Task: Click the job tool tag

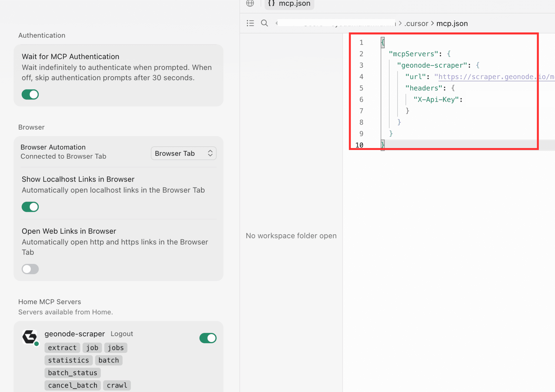Action: tap(92, 348)
